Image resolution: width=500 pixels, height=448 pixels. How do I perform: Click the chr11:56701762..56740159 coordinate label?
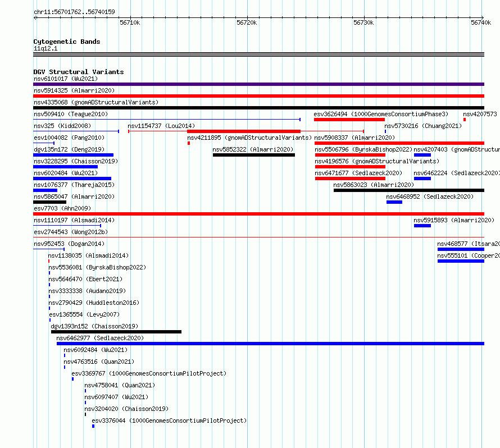coord(74,12)
